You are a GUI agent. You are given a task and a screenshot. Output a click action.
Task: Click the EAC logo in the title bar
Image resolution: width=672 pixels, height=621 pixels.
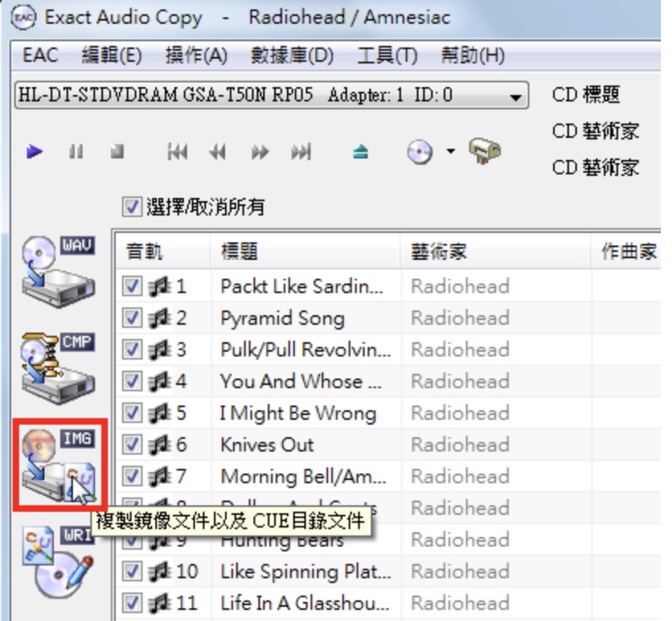pyautogui.click(x=24, y=17)
